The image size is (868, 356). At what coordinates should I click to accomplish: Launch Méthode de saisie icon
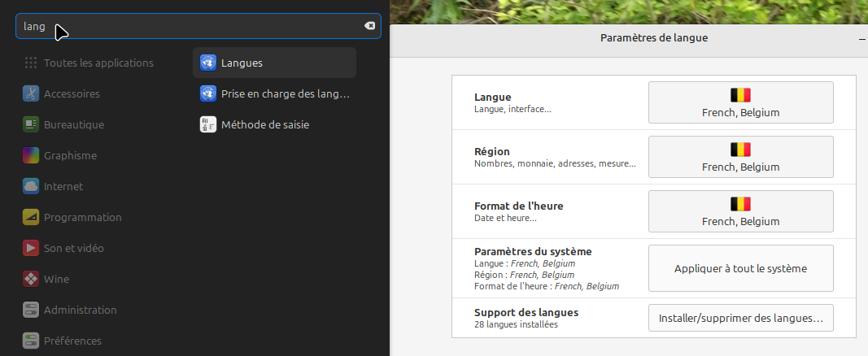pos(207,125)
